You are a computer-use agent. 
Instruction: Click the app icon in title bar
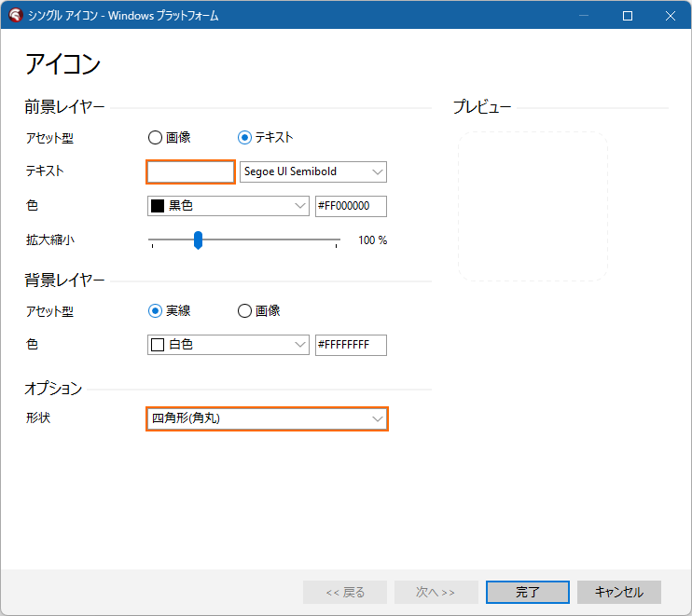16,16
